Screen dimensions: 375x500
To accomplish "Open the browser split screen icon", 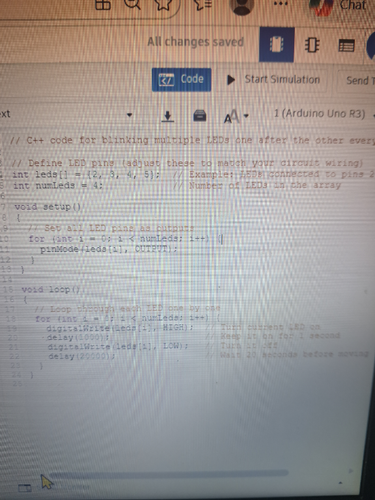I will click(x=103, y=5).
